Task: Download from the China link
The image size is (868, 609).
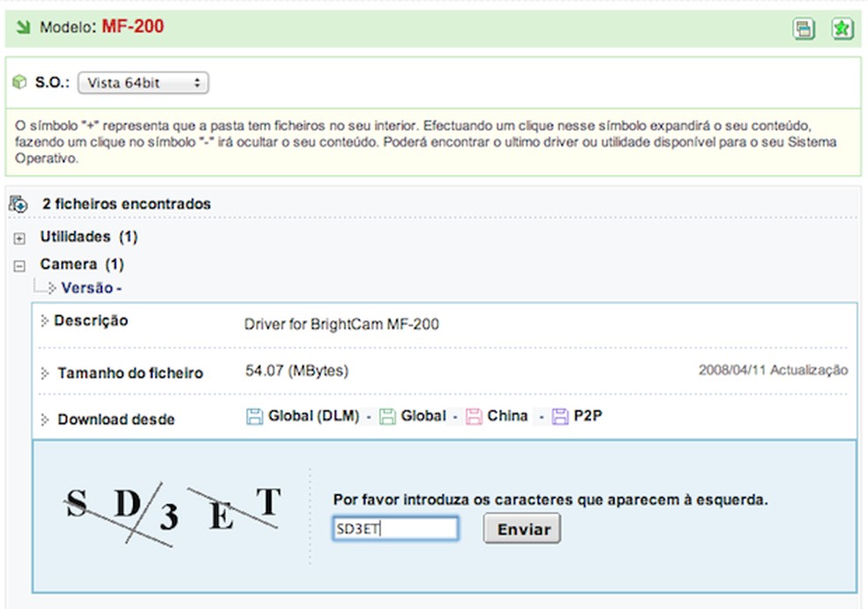Action: (x=507, y=416)
